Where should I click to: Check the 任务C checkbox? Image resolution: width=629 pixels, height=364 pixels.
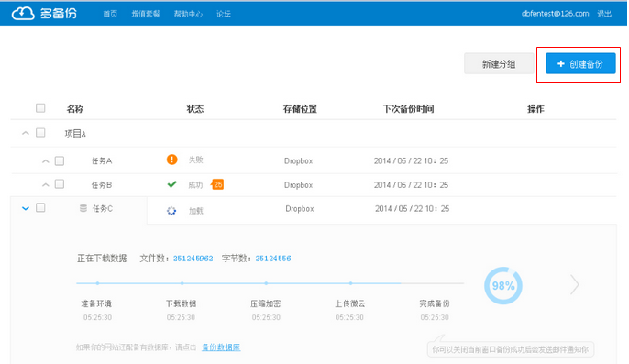40,207
